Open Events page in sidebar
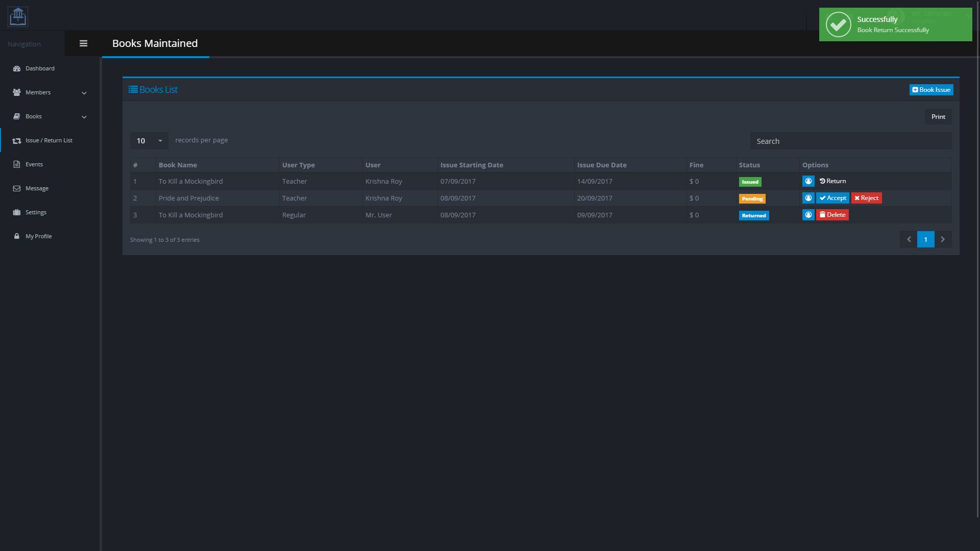The width and height of the screenshot is (980, 551). click(34, 164)
